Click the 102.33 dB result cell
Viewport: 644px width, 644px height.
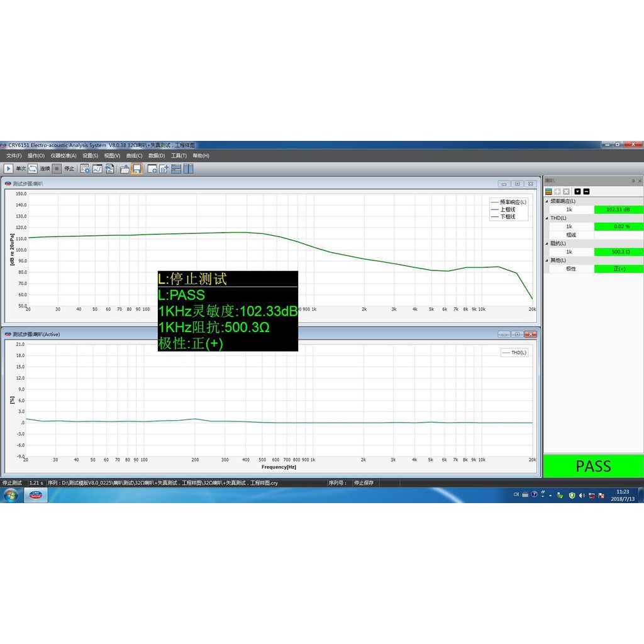pyautogui.click(x=618, y=209)
